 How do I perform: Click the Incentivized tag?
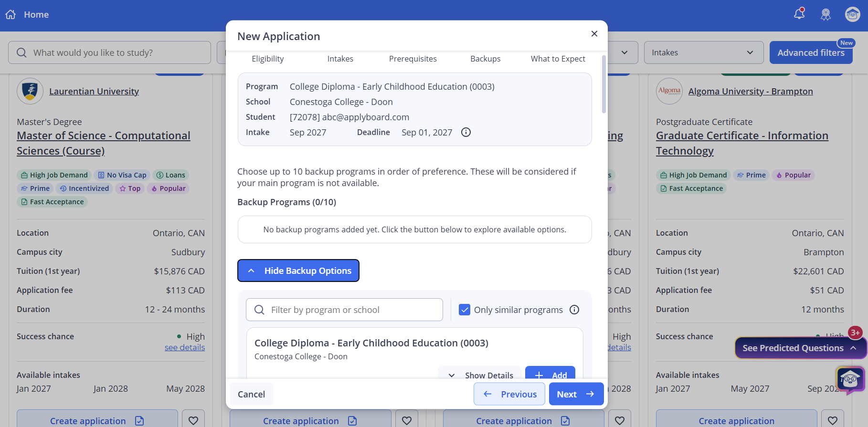coord(84,188)
